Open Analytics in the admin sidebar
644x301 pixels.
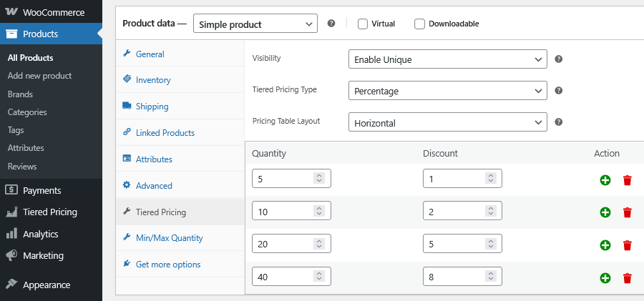(x=40, y=234)
